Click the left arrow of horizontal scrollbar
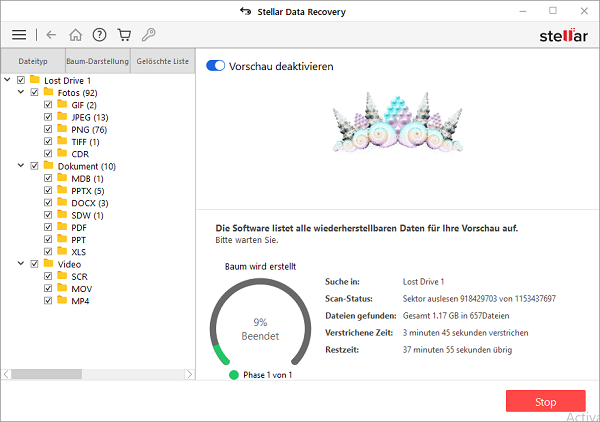Screen dimensions: 600x422 pyautogui.click(x=6, y=374)
